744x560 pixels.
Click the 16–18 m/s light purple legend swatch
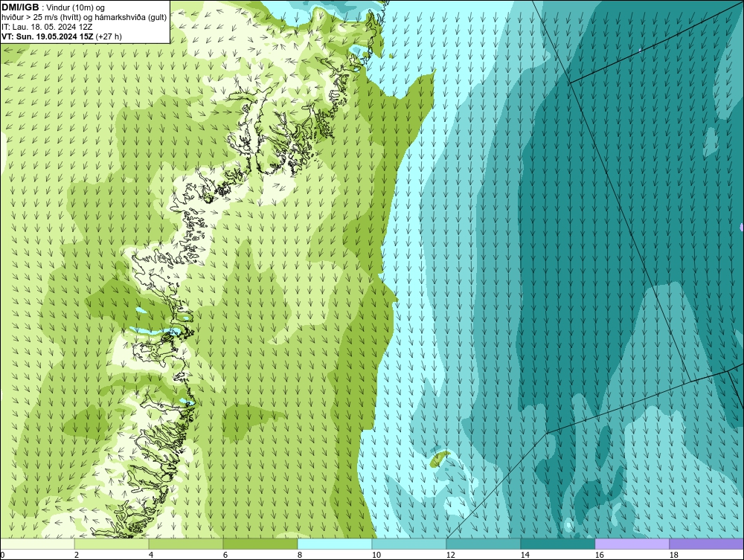click(632, 544)
